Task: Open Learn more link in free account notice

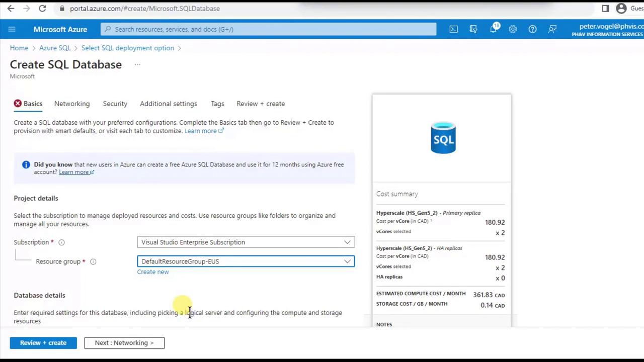Action: 76,172
